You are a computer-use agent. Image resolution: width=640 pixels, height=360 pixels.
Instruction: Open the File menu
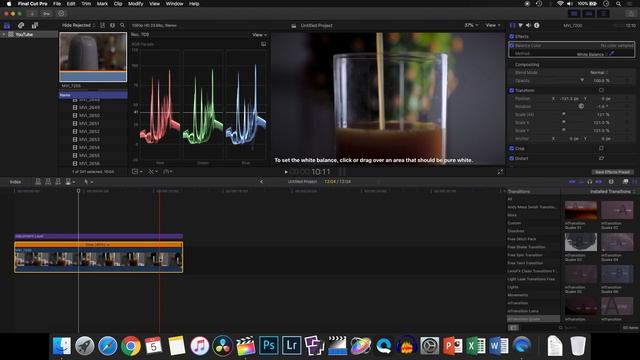(57, 4)
